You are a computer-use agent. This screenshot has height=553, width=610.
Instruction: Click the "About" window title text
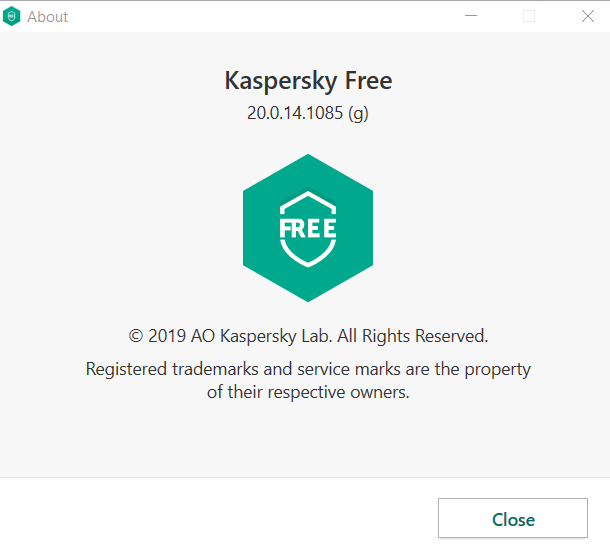click(48, 17)
